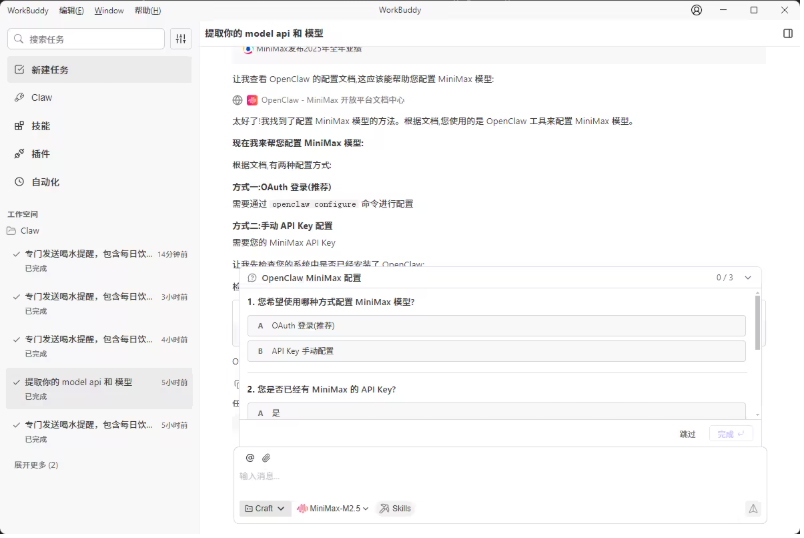Click the 搜索任务 search field
The image size is (804, 538).
point(86,39)
